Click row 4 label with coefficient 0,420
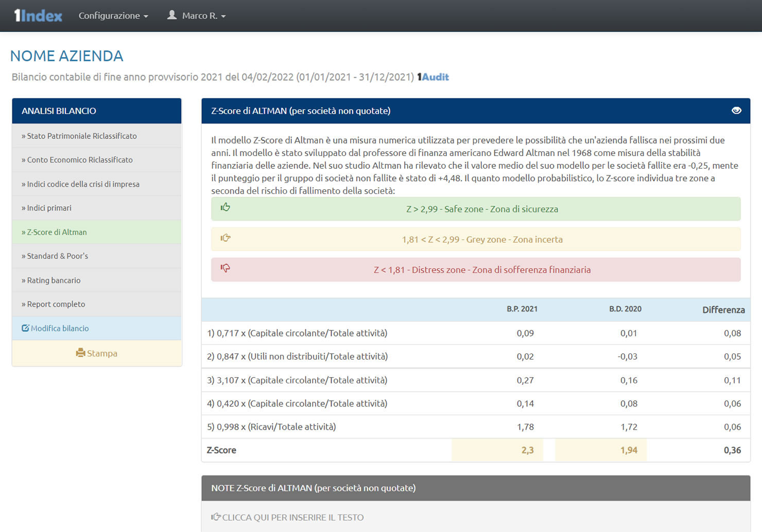 (297, 404)
